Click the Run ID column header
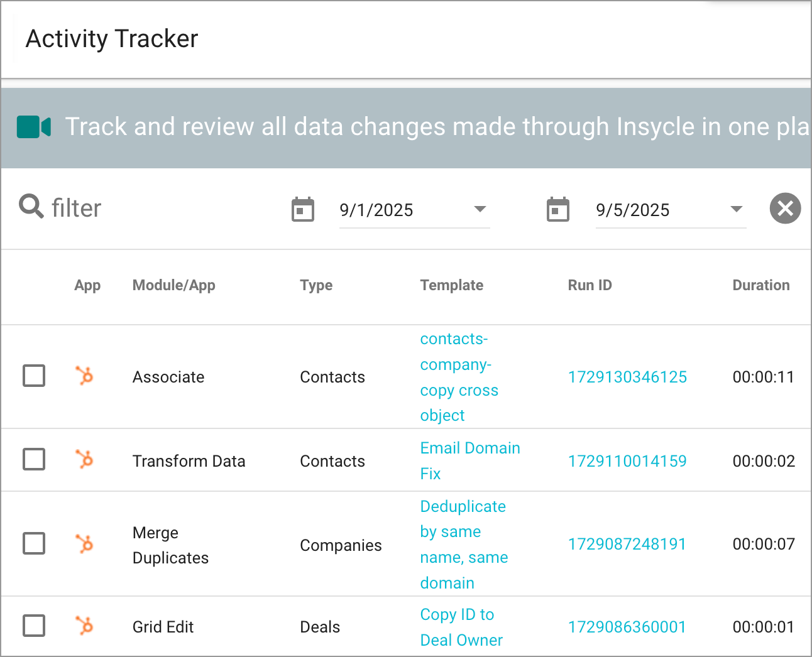The width and height of the screenshot is (812, 657). coord(590,285)
